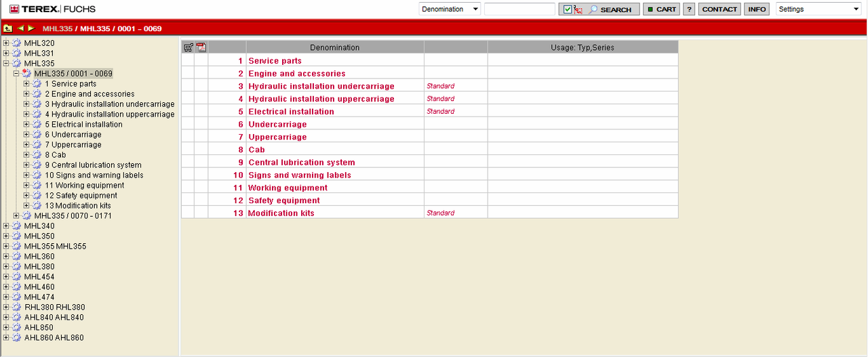Click gear icon next to 8 Cab
This screenshot has width=868, height=357.
tap(37, 155)
